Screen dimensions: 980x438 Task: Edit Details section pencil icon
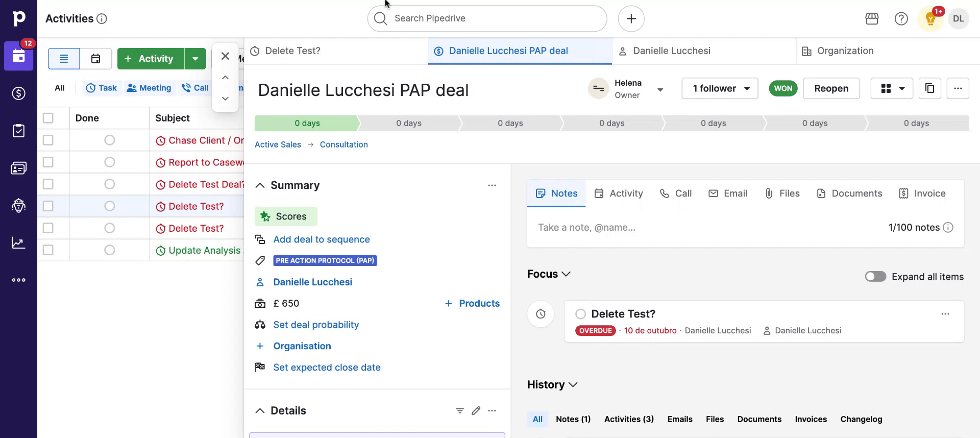click(x=476, y=410)
